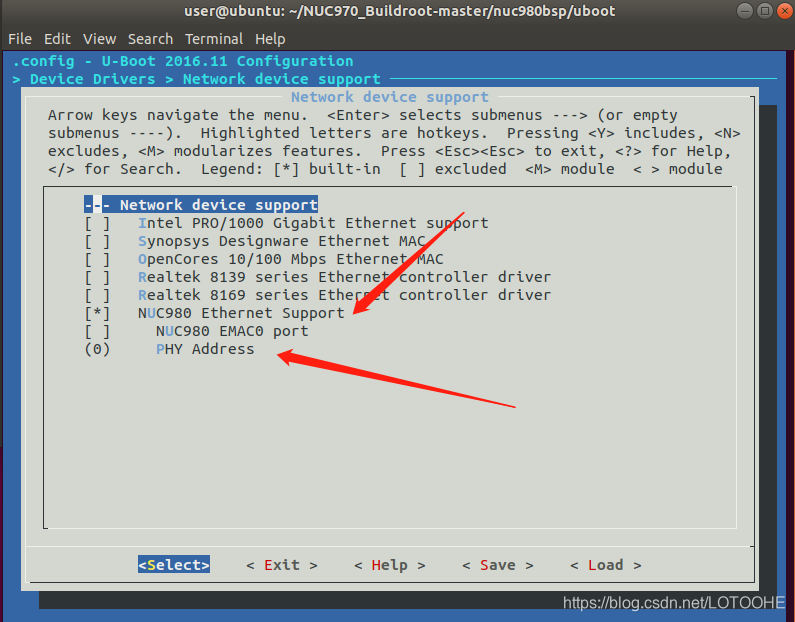Toggle Synopsys Designware Ethernet MAC checkbox
Viewport: 795px width, 622px height.
click(x=97, y=241)
